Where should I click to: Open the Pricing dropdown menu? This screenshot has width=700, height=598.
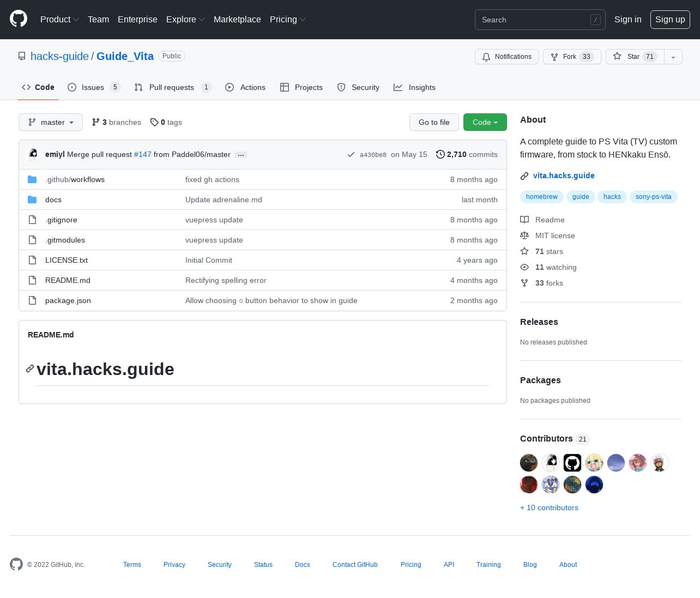click(287, 19)
